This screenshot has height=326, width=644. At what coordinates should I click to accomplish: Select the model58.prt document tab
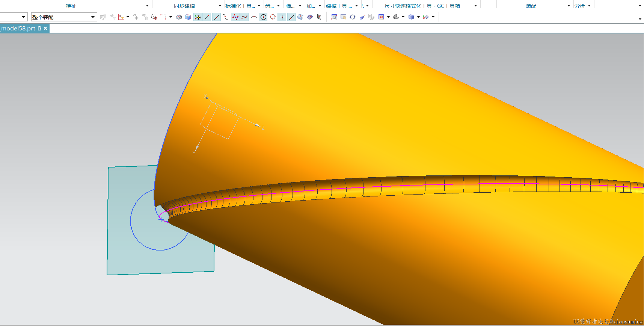[18, 28]
